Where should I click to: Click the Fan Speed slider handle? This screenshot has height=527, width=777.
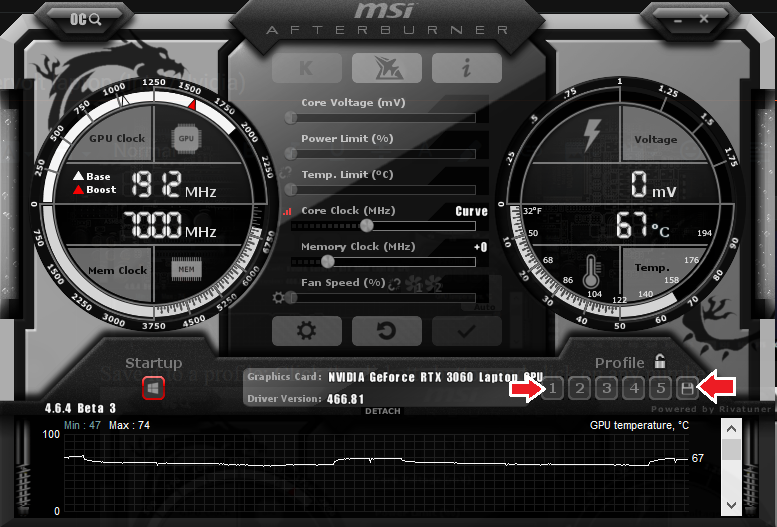point(291,297)
